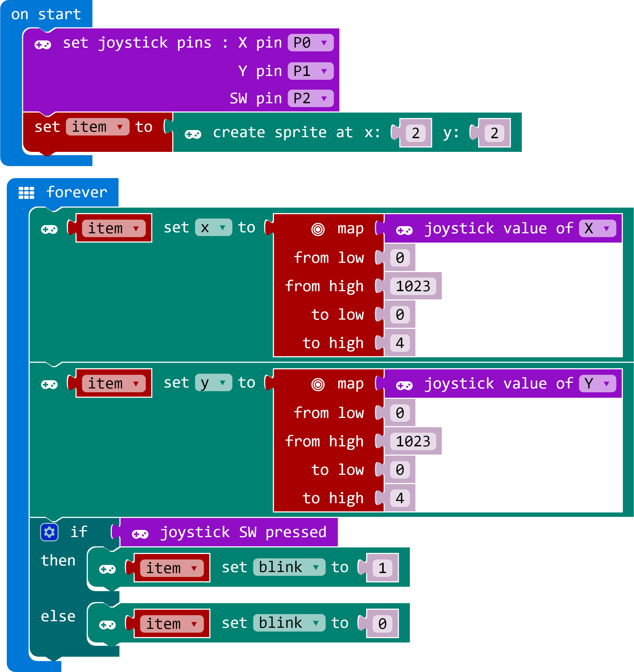Edit the first from high 1023 value

413,286
